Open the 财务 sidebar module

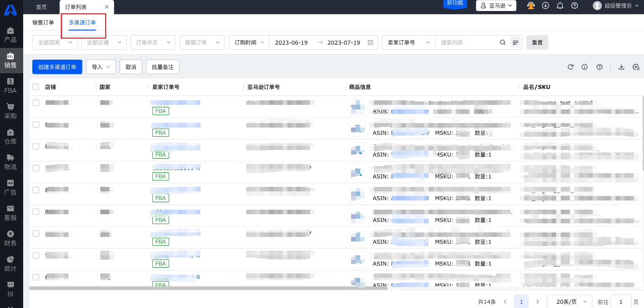[x=10, y=239]
